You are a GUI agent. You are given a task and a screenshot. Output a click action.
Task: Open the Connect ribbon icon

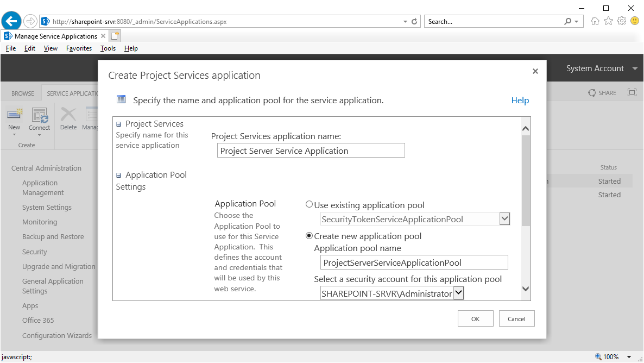[39, 121]
